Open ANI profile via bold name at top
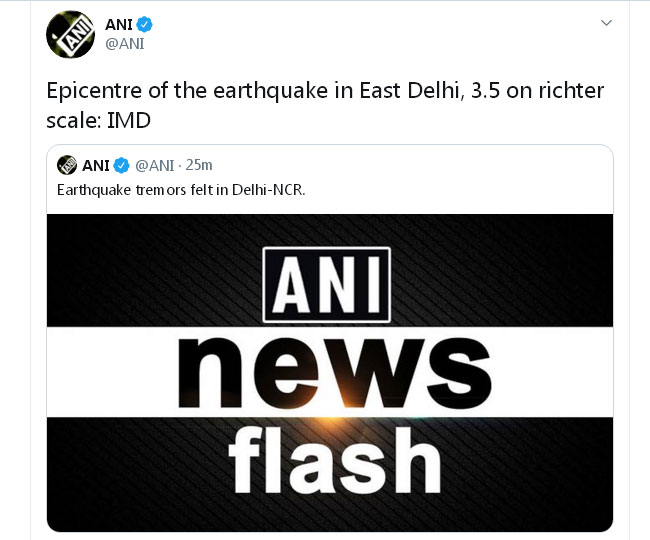 117,24
